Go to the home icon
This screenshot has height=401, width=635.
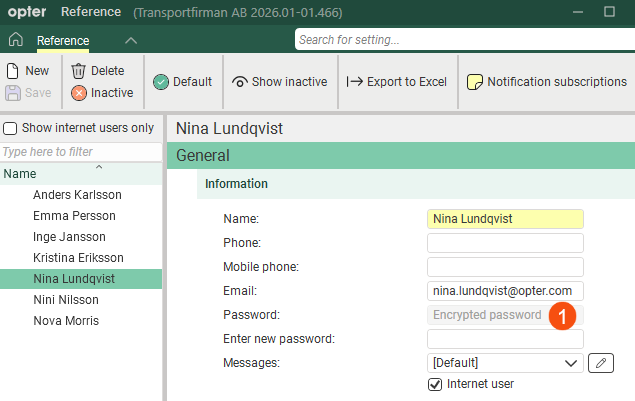click(x=16, y=40)
